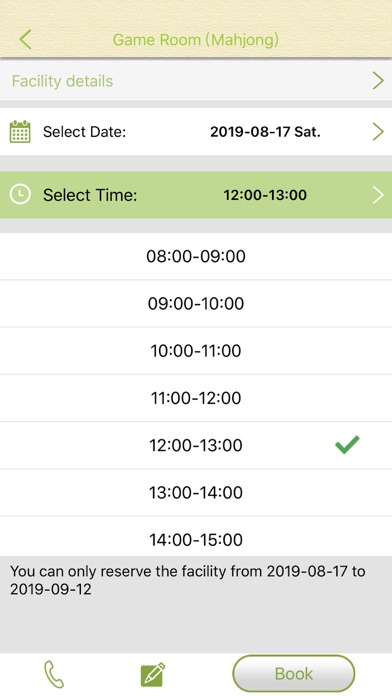This screenshot has width=392, height=696.
Task: Select the 09:00-10:00 time slot
Action: click(x=196, y=304)
